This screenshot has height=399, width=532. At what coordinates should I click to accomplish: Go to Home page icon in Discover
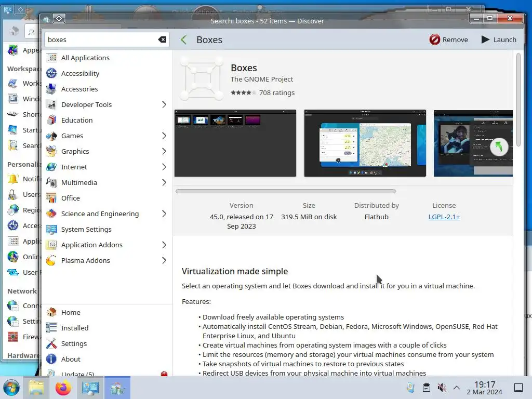click(51, 312)
